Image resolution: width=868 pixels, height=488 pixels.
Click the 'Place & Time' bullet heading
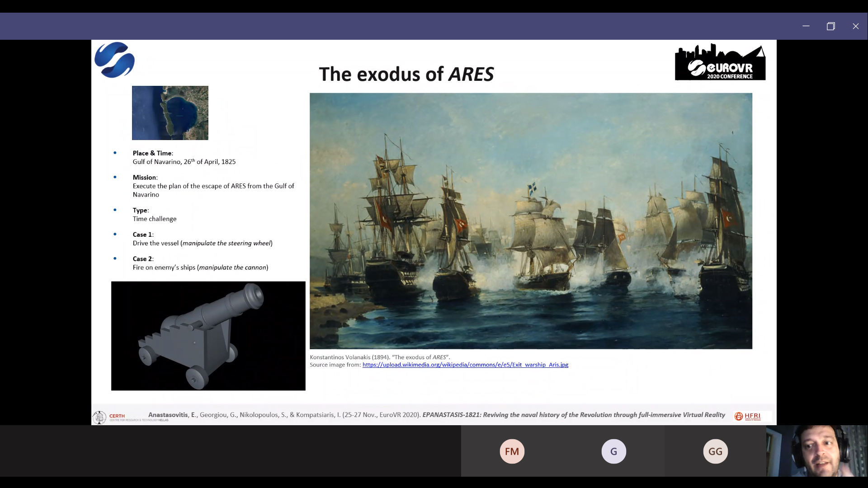click(x=153, y=153)
